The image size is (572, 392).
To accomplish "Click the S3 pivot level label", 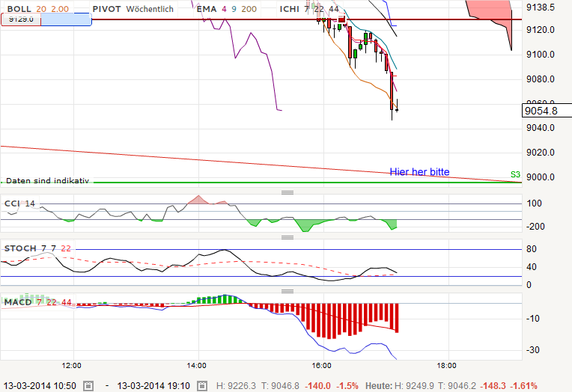I will [515, 174].
